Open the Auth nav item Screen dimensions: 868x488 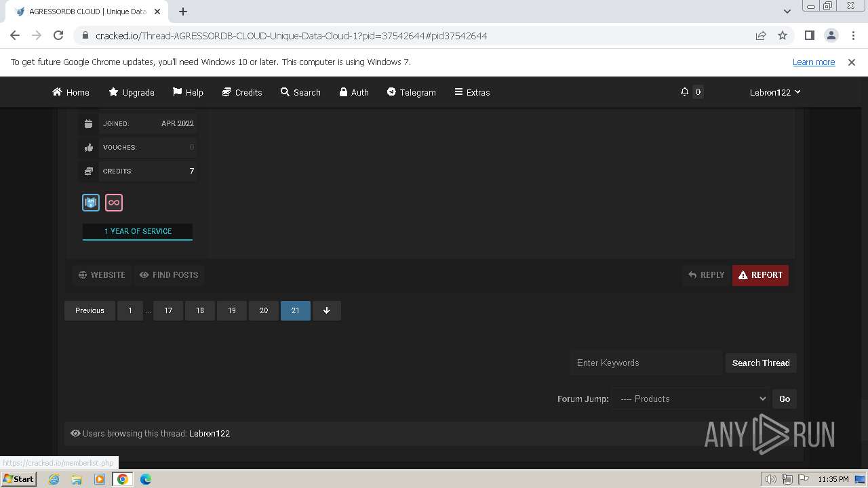click(x=354, y=92)
